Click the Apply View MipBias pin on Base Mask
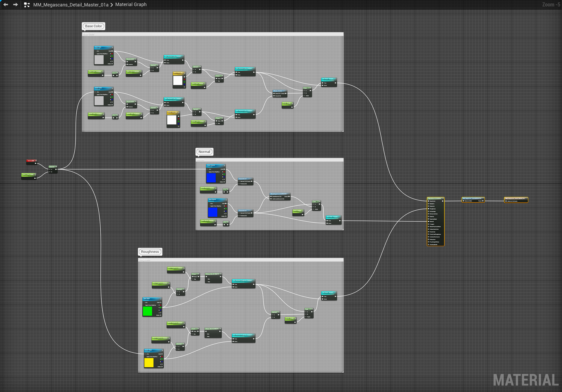 coord(144,305)
